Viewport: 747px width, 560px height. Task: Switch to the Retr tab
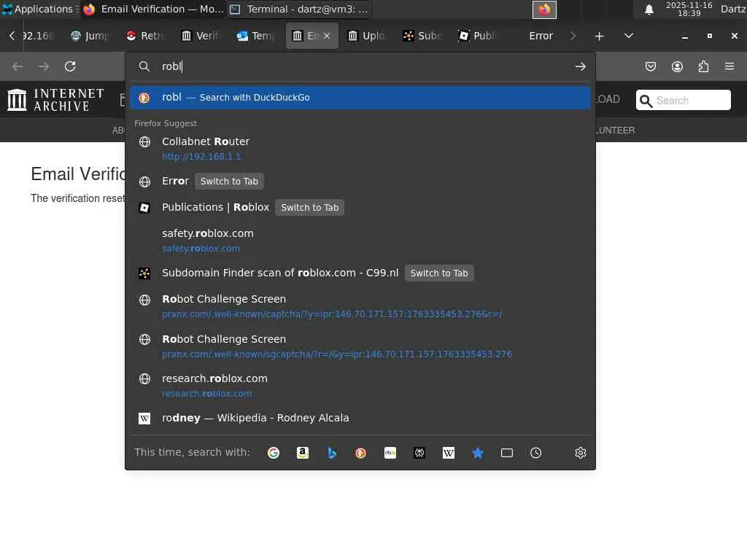pyautogui.click(x=146, y=36)
